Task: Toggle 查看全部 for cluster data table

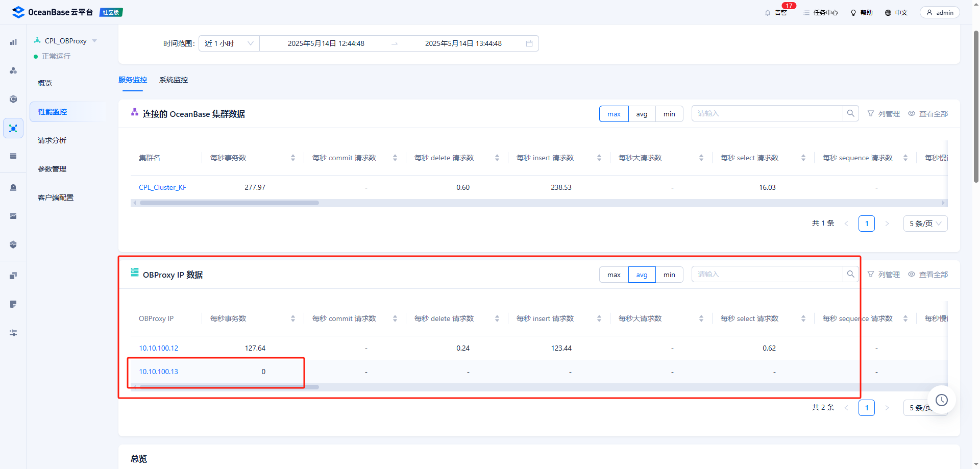Action: click(x=928, y=114)
